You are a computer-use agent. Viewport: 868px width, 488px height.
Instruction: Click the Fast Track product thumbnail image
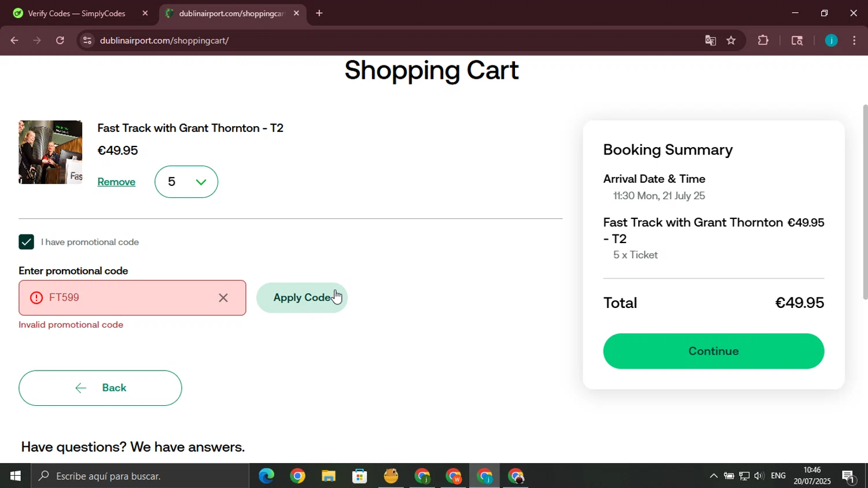(50, 152)
